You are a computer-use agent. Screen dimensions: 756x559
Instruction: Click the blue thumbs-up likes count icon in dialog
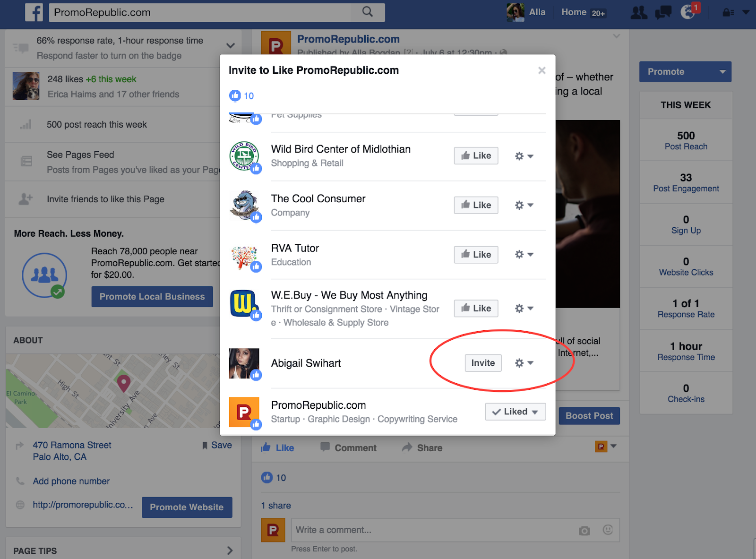[235, 95]
